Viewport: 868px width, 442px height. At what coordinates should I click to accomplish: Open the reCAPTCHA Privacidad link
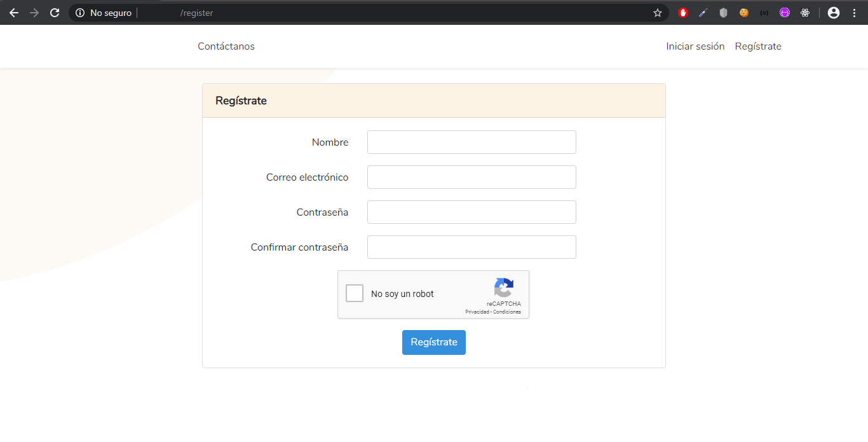tap(477, 312)
